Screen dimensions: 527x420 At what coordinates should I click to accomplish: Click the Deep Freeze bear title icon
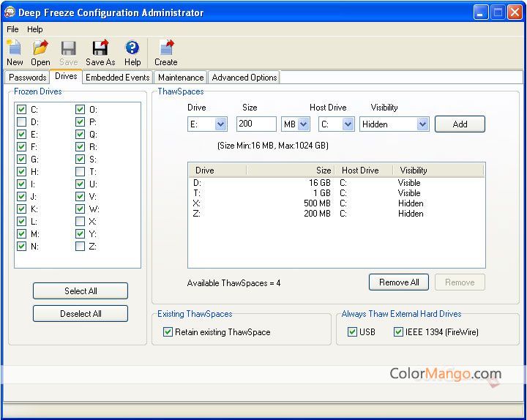[10, 12]
